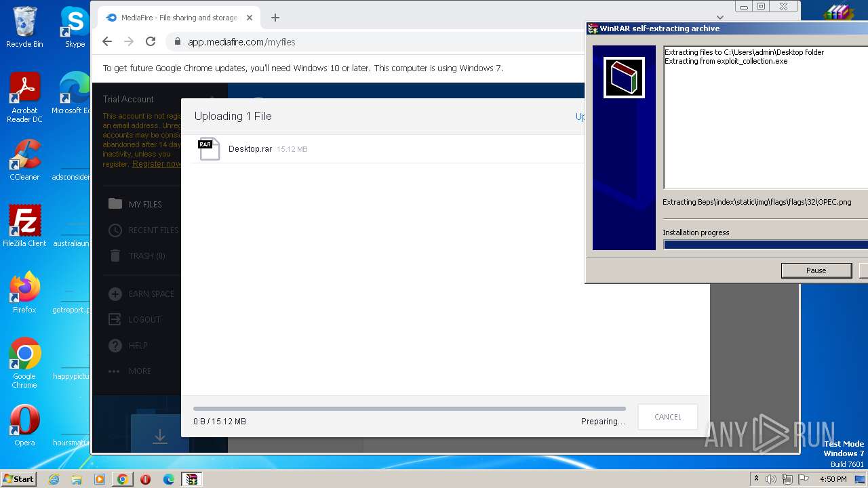
Task: Click WinRAR installation progress bar
Action: coord(766,245)
